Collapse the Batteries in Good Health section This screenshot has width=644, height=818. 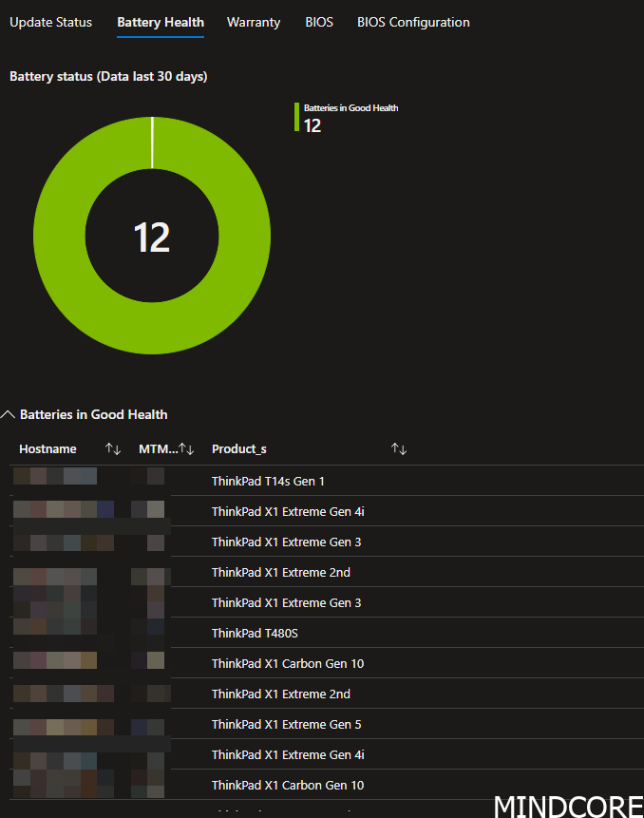tap(8, 415)
